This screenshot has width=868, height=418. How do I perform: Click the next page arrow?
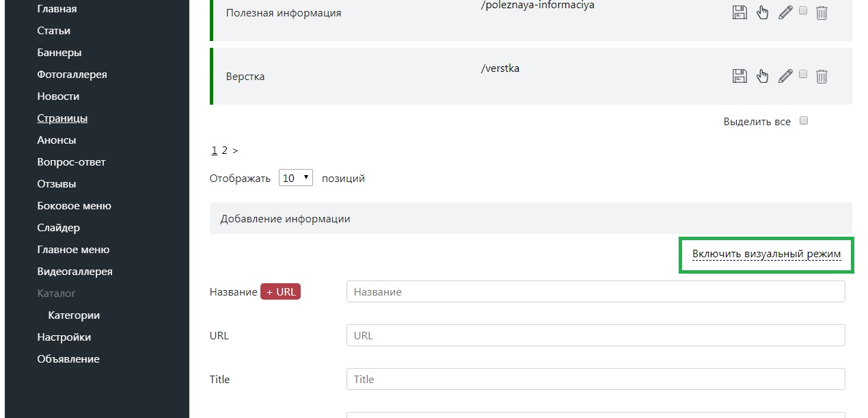click(x=235, y=151)
